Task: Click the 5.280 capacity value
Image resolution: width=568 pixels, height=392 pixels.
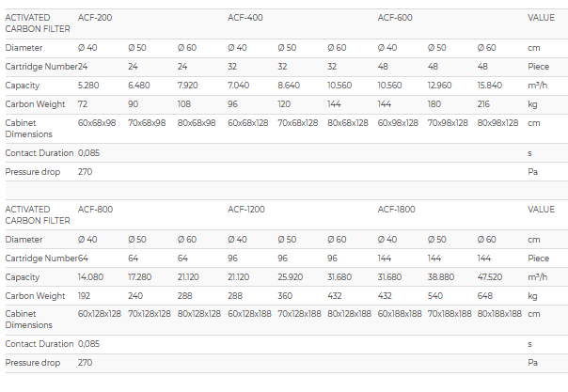Action: tap(90, 84)
